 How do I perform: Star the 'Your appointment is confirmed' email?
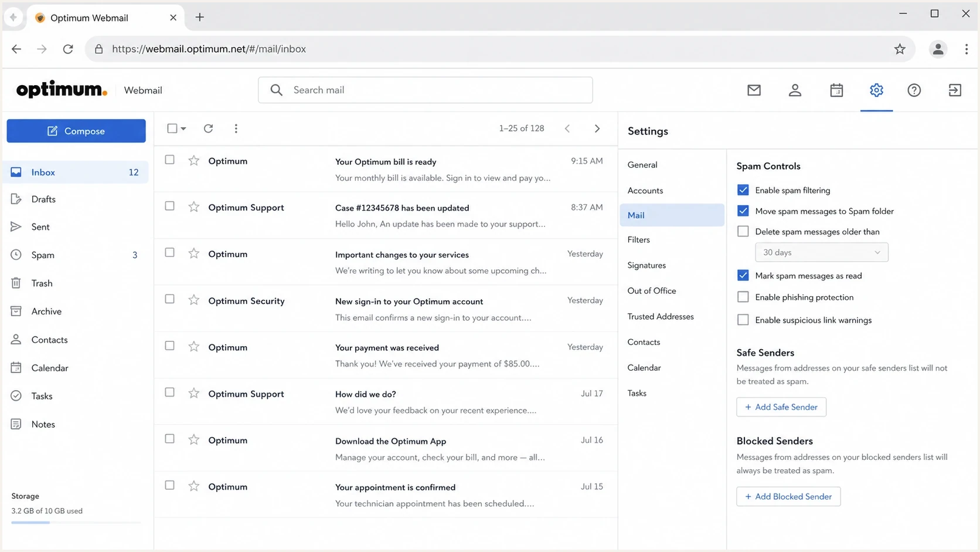[193, 486]
